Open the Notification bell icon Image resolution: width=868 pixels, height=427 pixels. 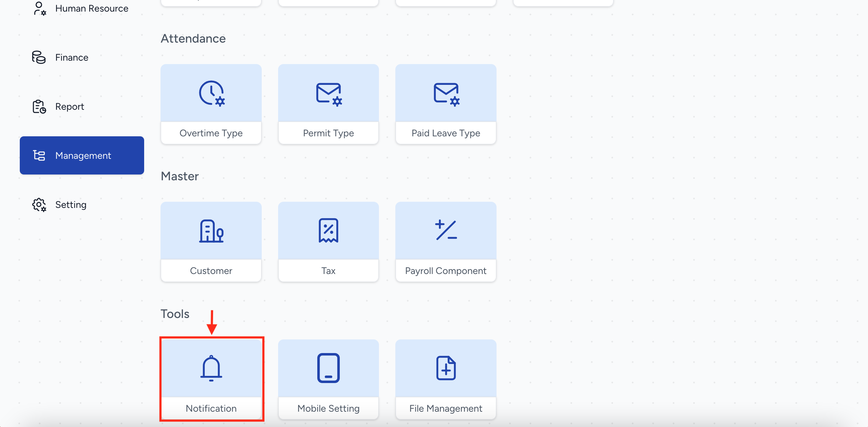click(x=211, y=368)
